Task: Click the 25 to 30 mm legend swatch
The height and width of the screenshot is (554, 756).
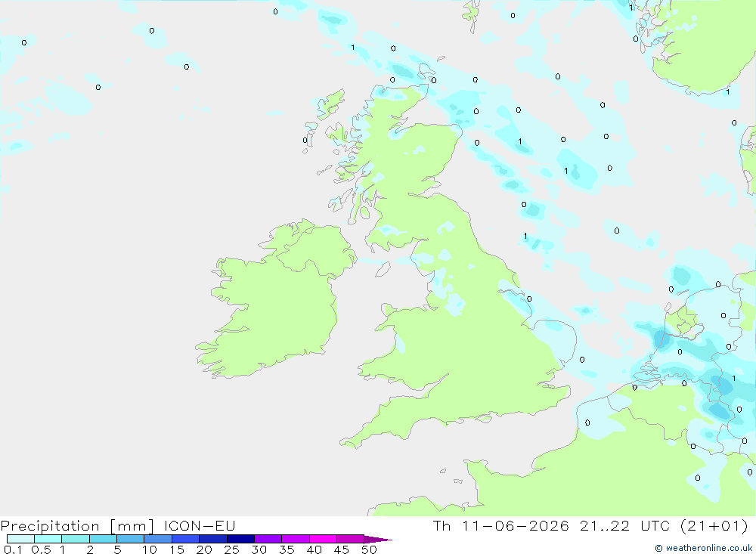Action: (x=240, y=539)
